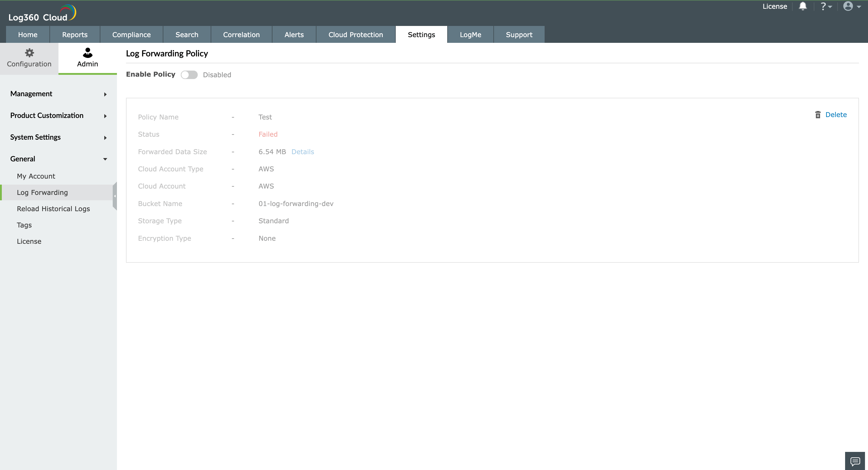
Task: Click the Configuration gear icon
Action: [29, 53]
